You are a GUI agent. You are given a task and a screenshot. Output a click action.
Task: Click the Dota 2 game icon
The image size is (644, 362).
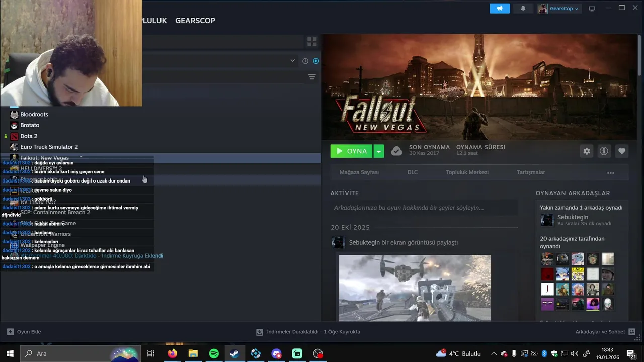[x=14, y=136]
